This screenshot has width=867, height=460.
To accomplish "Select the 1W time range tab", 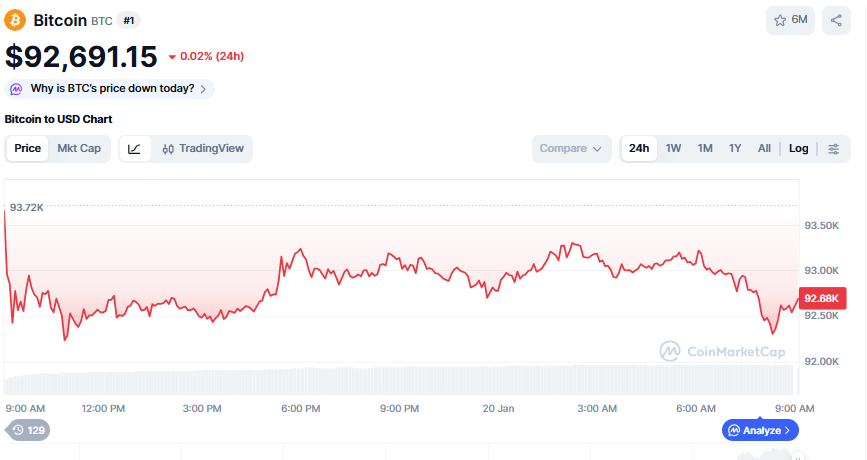I will coord(673,149).
